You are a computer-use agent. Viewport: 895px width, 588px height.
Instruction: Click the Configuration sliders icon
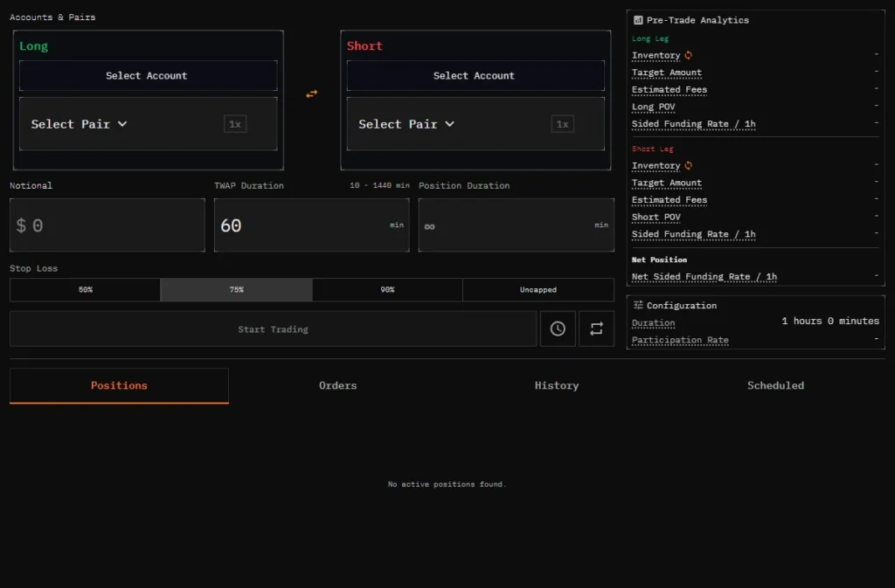(x=638, y=306)
